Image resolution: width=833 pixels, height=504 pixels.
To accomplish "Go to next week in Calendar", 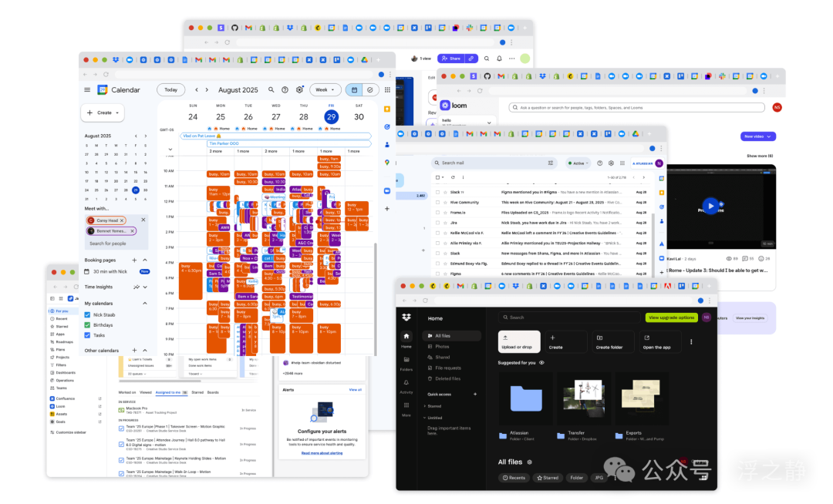I will point(207,90).
